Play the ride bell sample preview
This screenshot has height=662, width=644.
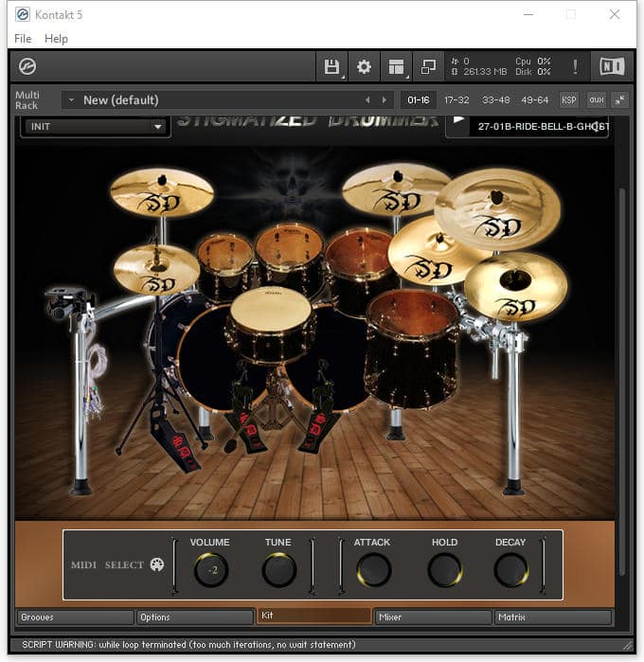[458, 120]
